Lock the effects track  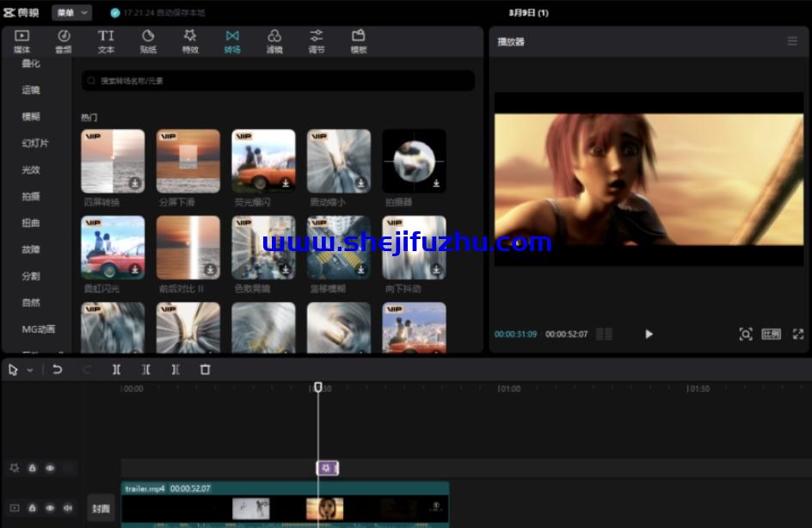pos(32,468)
